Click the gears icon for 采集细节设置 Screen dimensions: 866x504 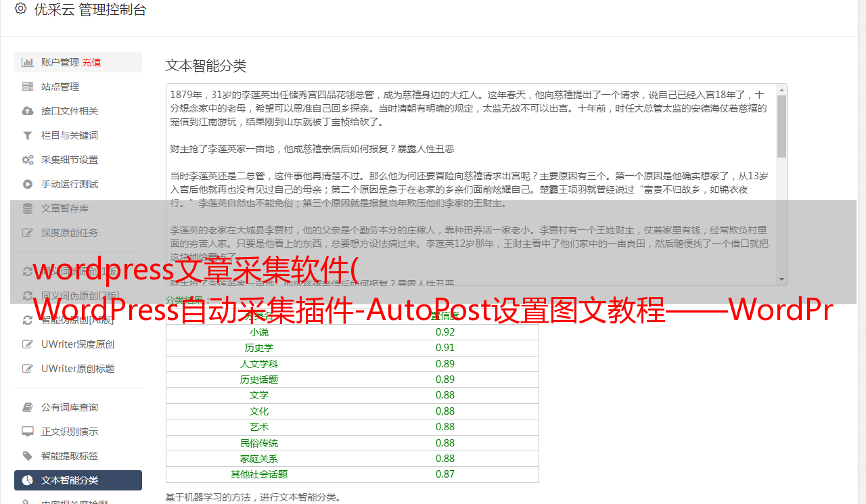28,160
